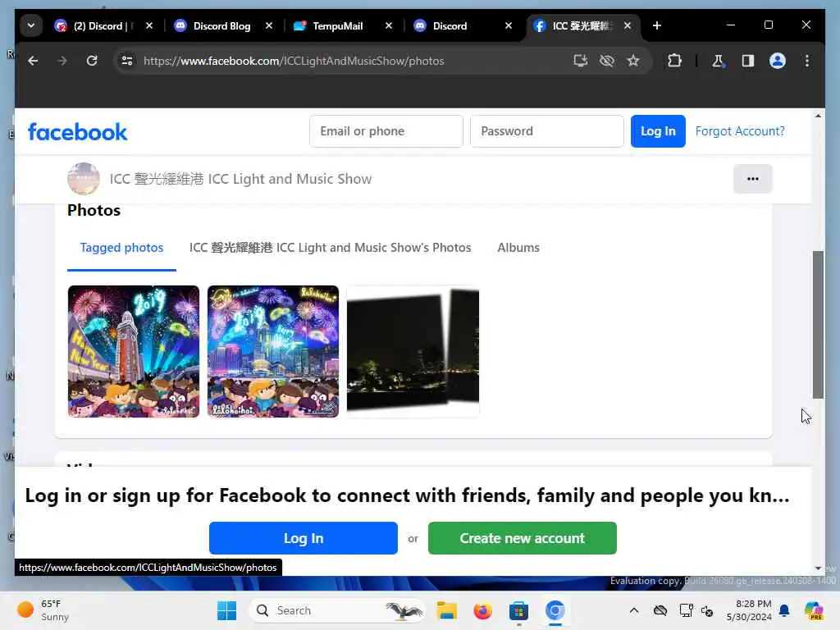Select the Facebook URL in address bar
Viewport: 840px width, 630px height.
click(294, 61)
